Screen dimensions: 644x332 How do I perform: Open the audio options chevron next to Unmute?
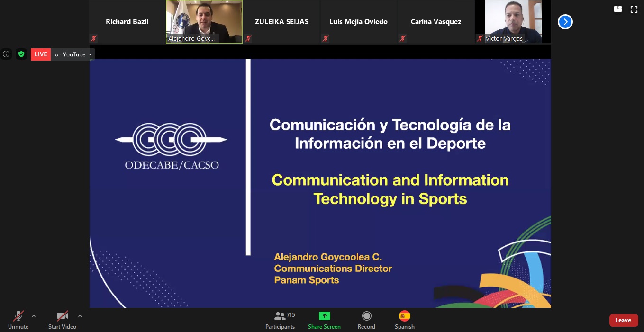pyautogui.click(x=34, y=316)
